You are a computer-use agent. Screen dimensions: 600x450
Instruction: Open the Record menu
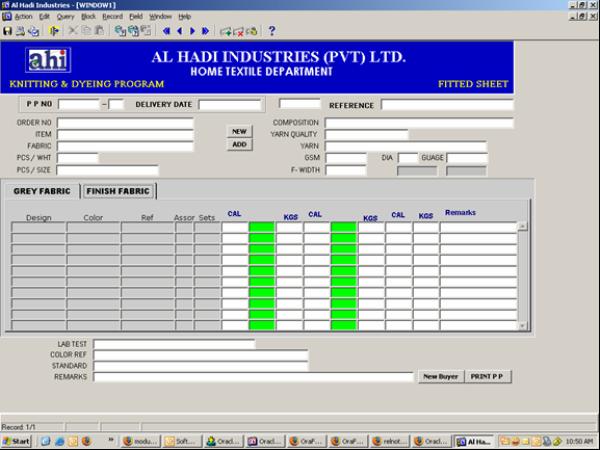[x=112, y=16]
